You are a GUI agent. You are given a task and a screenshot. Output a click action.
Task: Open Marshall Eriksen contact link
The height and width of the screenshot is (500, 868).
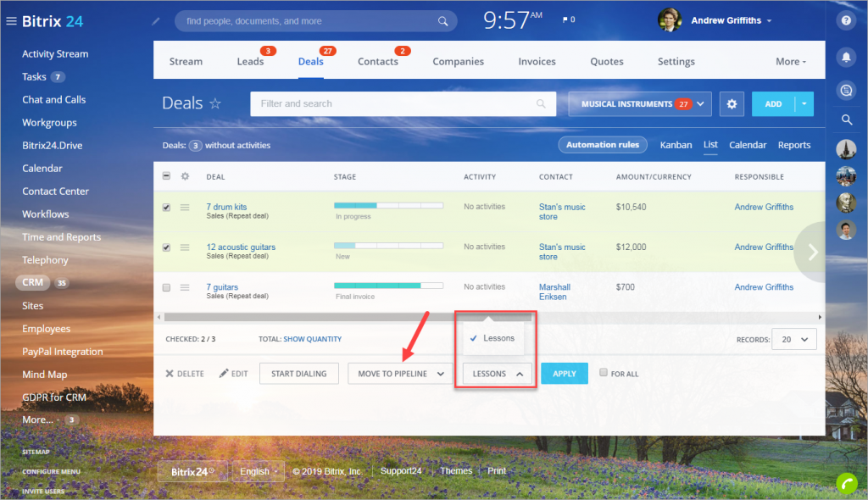pyautogui.click(x=554, y=292)
